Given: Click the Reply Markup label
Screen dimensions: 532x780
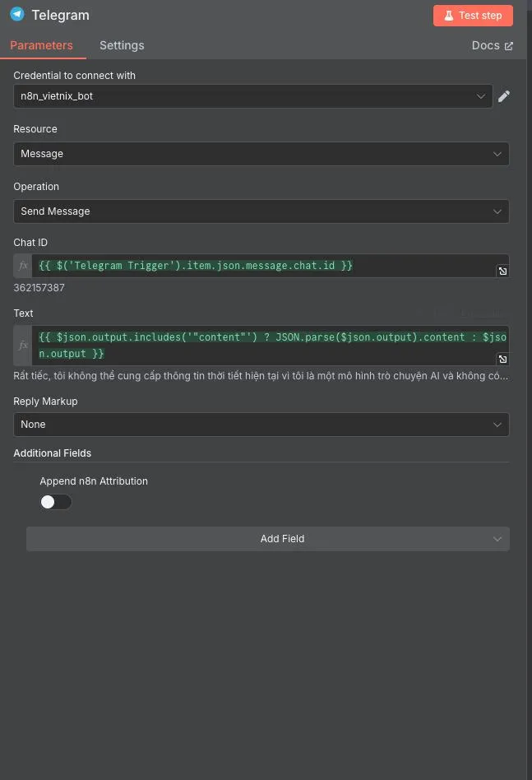Looking at the screenshot, I should point(45,401).
